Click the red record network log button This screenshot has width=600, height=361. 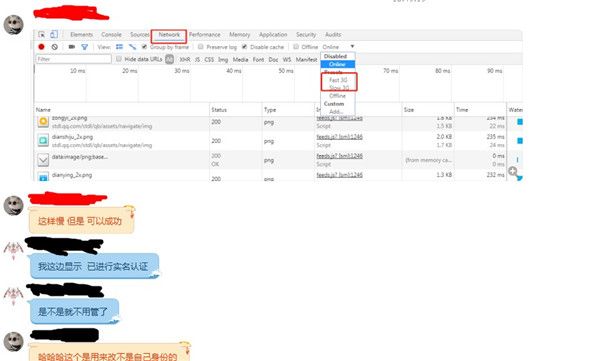41,47
